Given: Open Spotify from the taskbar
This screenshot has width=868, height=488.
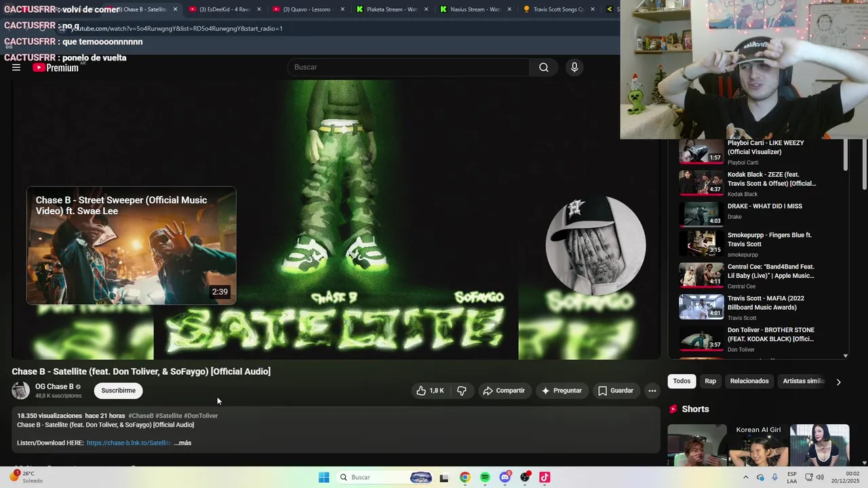Looking at the screenshot, I should click(485, 477).
